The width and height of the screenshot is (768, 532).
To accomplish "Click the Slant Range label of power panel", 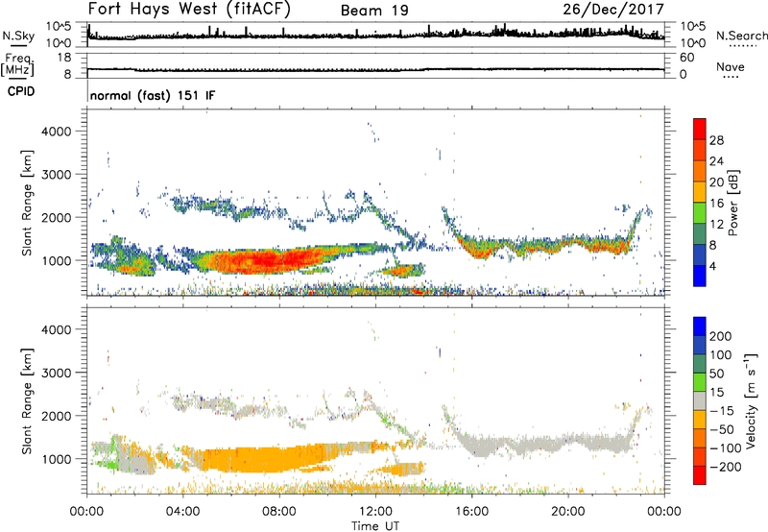I will (x=27, y=203).
